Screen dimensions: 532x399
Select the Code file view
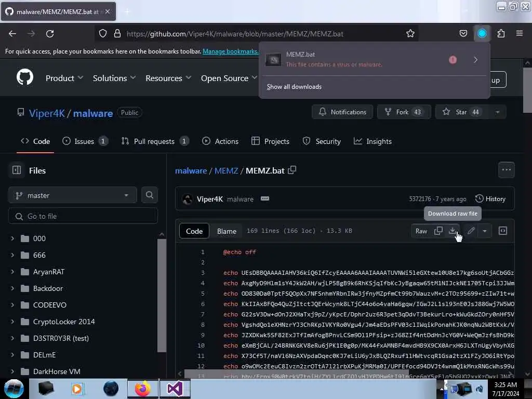(x=194, y=231)
